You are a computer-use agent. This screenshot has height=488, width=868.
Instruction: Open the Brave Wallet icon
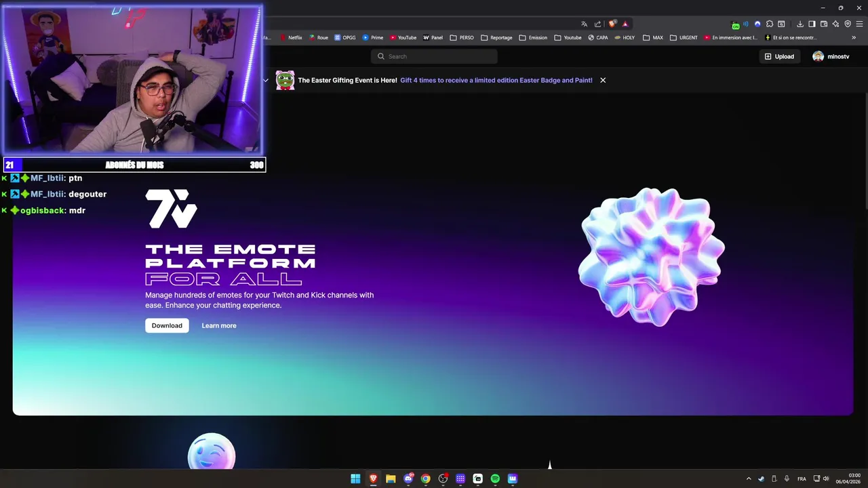pyautogui.click(x=824, y=24)
